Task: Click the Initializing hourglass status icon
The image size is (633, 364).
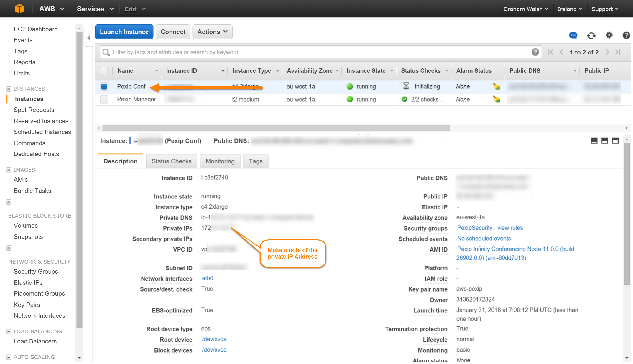Action: [x=406, y=86]
